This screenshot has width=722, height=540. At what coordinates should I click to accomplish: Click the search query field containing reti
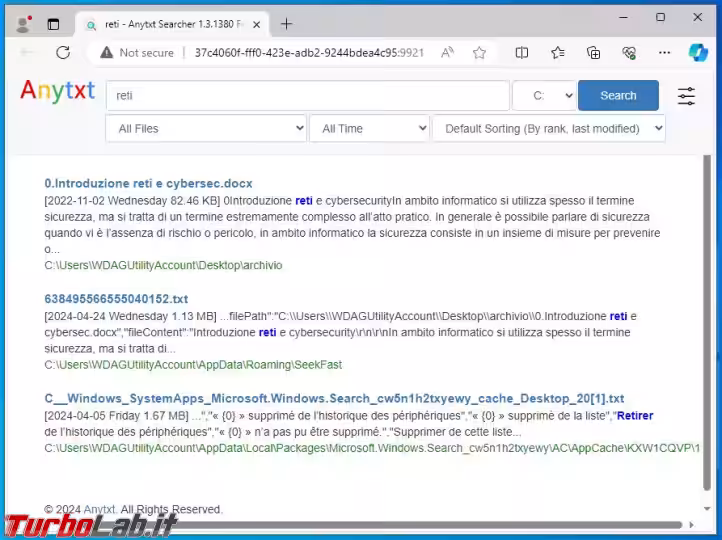(x=307, y=96)
